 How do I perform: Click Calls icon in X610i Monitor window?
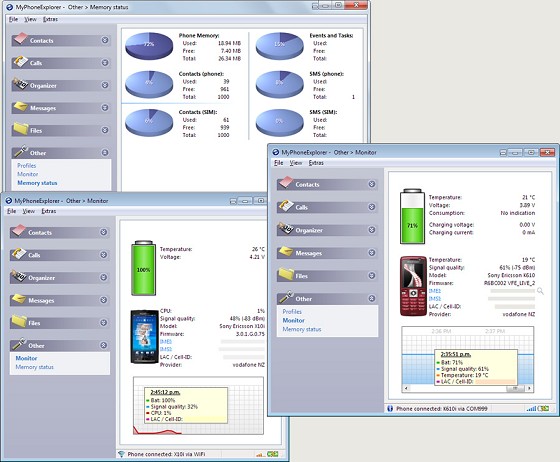tap(286, 206)
